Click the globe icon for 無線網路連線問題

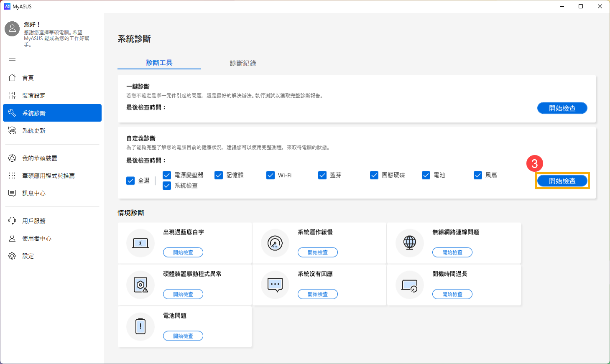point(410,243)
